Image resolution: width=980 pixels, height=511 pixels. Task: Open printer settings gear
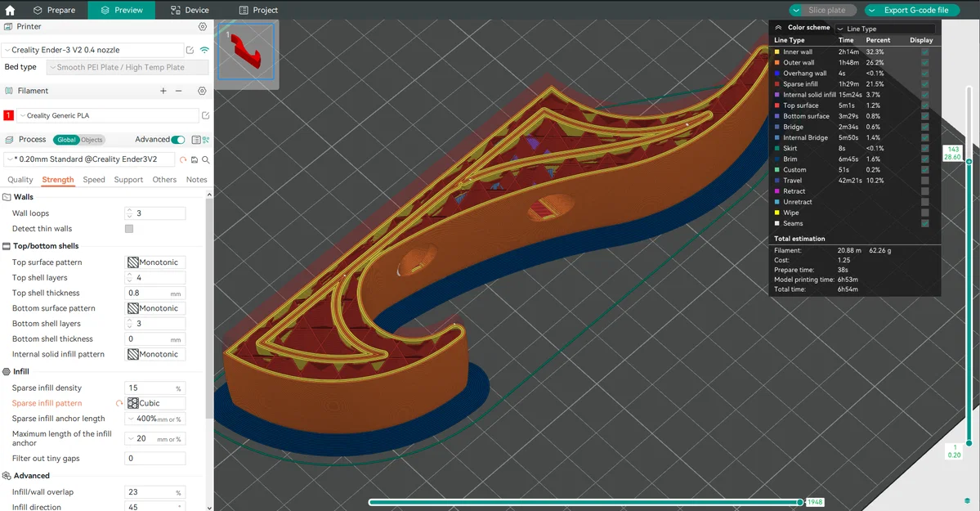pyautogui.click(x=202, y=27)
